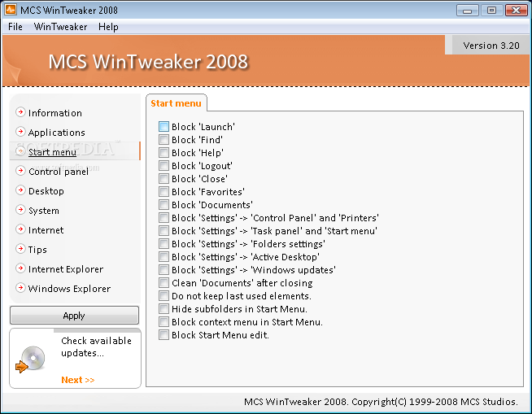The height and width of the screenshot is (414, 532).
Task: Click the arrow icon beside Tips
Action: (20, 248)
